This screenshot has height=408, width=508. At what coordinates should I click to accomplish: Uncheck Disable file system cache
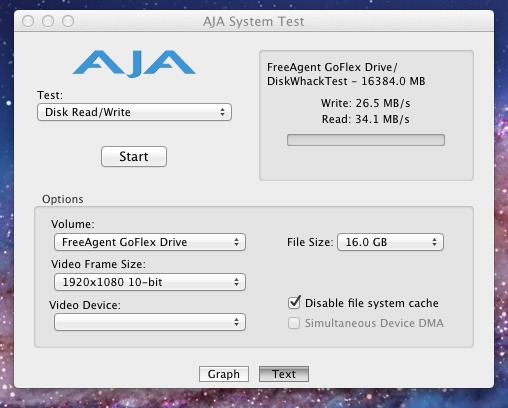(294, 303)
